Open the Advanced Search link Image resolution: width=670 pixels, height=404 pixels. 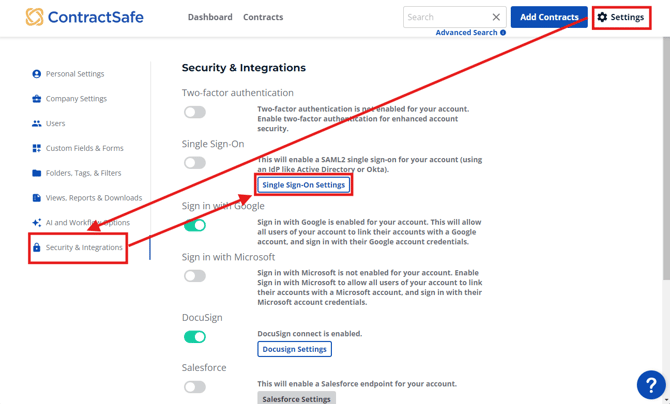coord(466,33)
